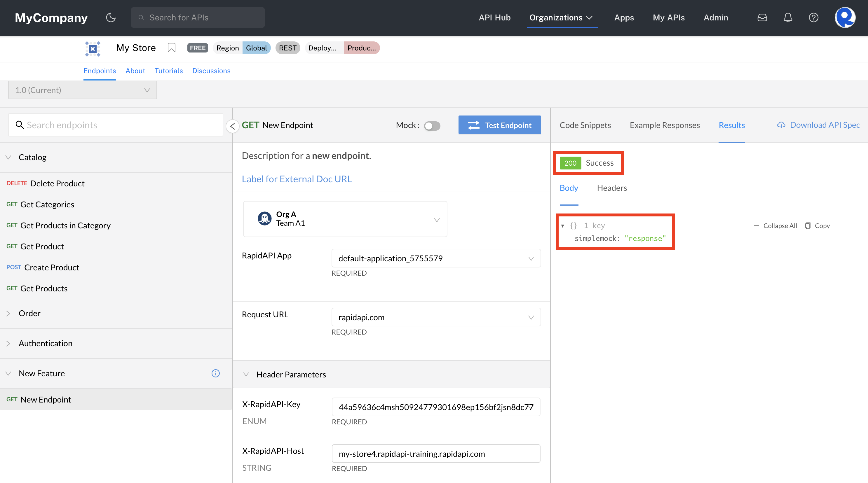
Task: Open Apps in the top navigation
Action: tap(624, 17)
